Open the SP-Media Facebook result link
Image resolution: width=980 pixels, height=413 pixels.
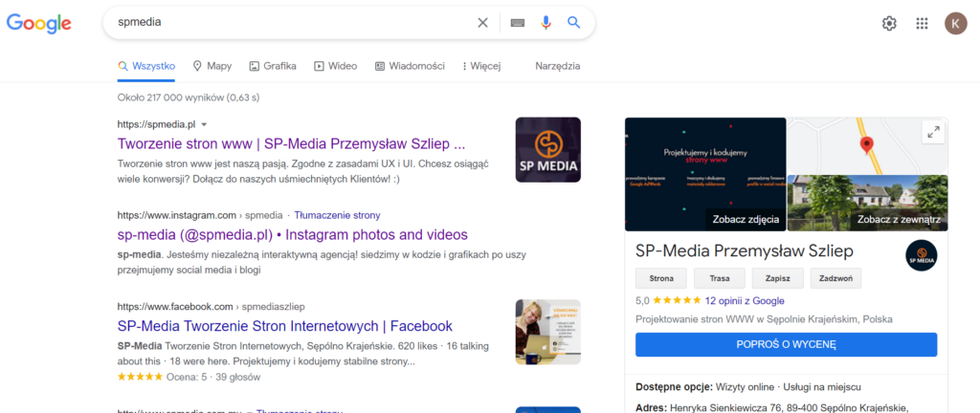[284, 326]
